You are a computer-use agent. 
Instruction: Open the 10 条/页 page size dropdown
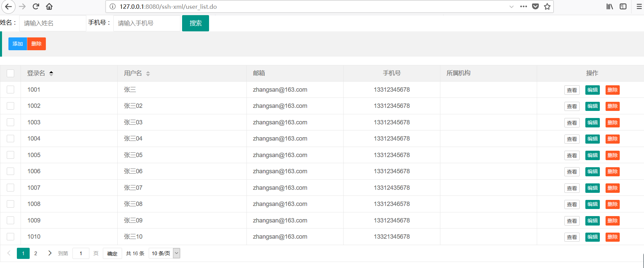coord(165,253)
